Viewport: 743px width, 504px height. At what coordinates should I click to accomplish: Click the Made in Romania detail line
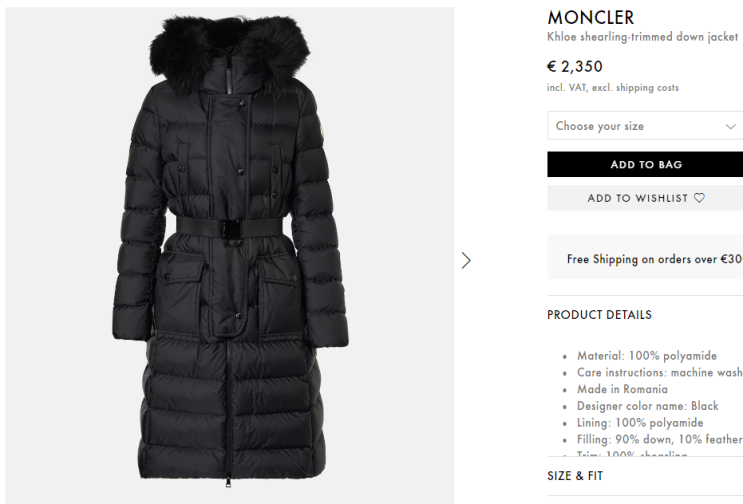point(622,389)
